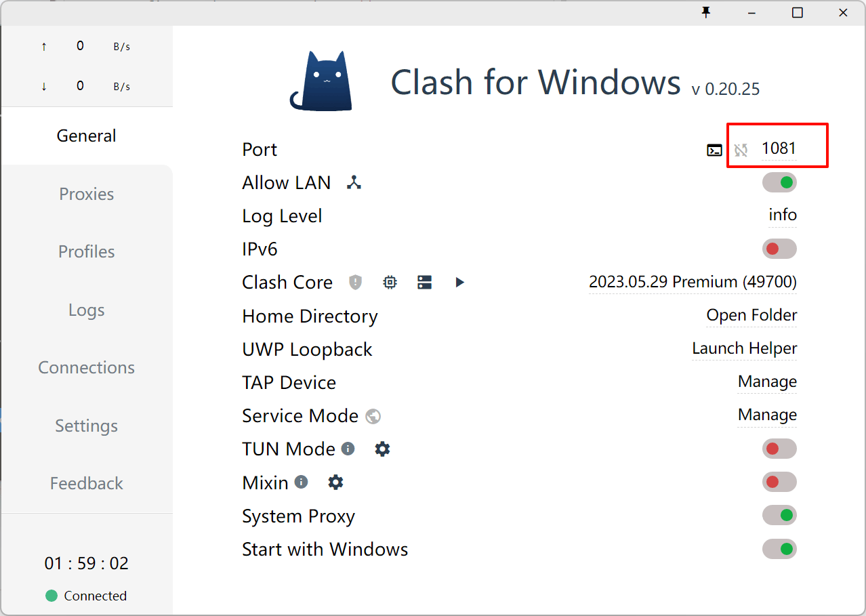Click the chip icon next to Clash Core
Image resolution: width=866 pixels, height=616 pixels.
click(390, 283)
